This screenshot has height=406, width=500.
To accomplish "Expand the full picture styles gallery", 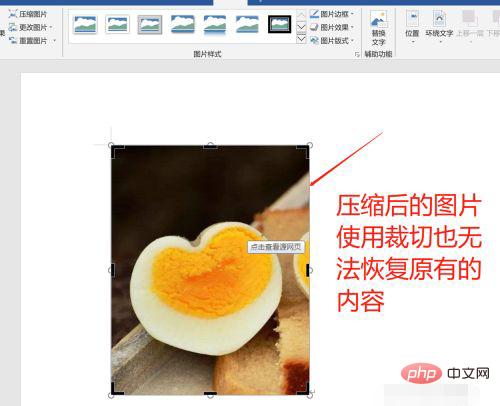I will (x=301, y=39).
